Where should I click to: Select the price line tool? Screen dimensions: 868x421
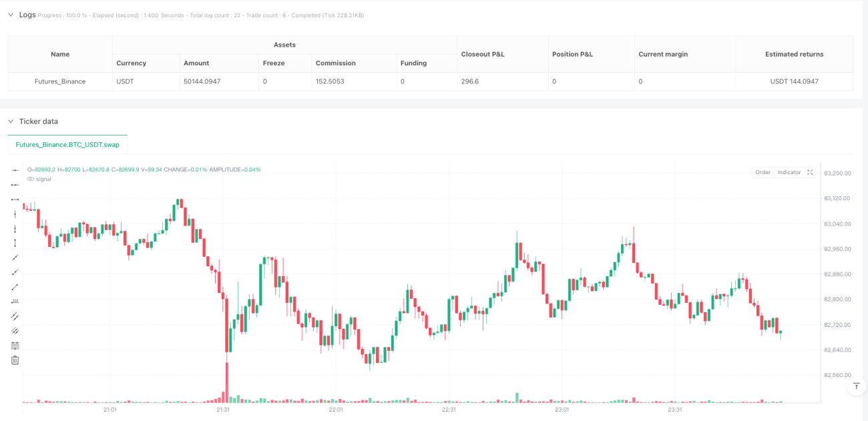click(x=15, y=302)
